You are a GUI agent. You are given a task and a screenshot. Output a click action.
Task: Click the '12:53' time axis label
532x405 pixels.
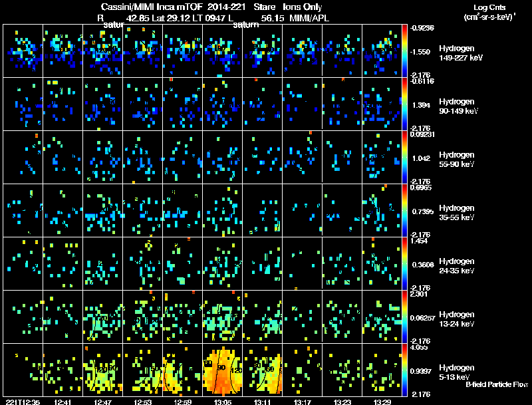(143, 402)
